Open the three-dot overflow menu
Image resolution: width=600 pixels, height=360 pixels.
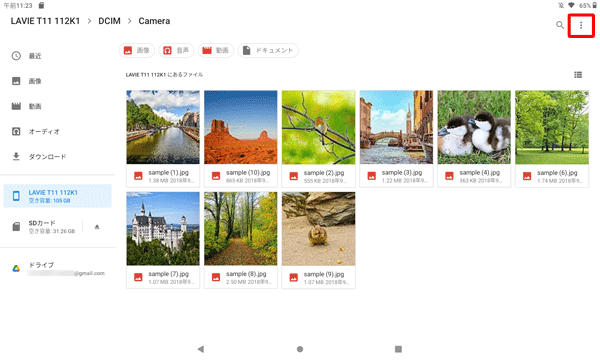581,25
